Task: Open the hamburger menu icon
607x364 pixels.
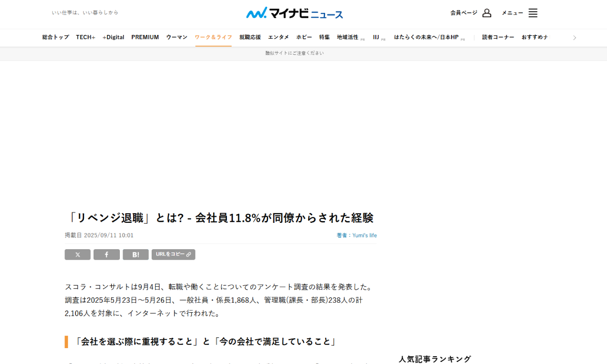Action: point(533,13)
